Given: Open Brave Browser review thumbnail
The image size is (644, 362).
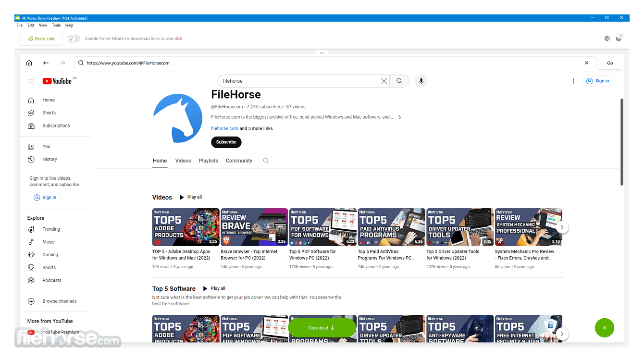Looking at the screenshot, I should [x=254, y=227].
